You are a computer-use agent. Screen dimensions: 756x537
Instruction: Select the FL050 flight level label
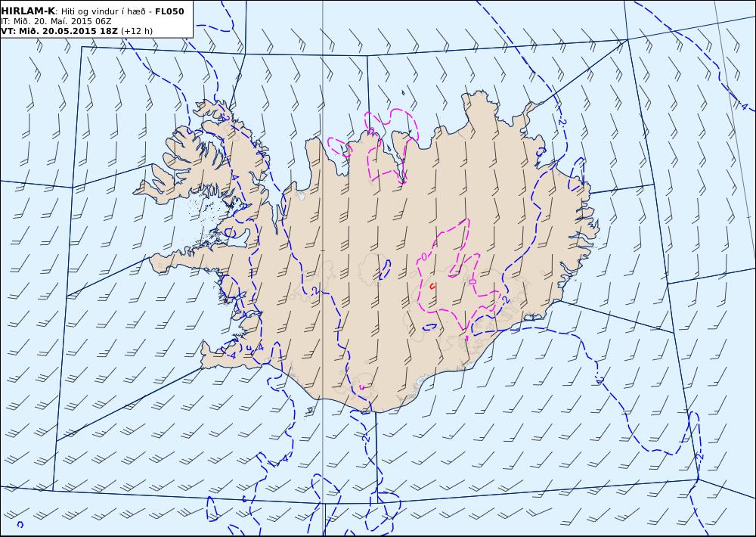tap(169, 11)
